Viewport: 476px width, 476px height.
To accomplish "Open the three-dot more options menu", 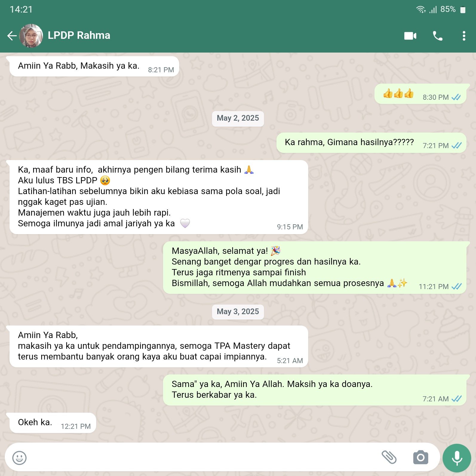I will [x=463, y=36].
